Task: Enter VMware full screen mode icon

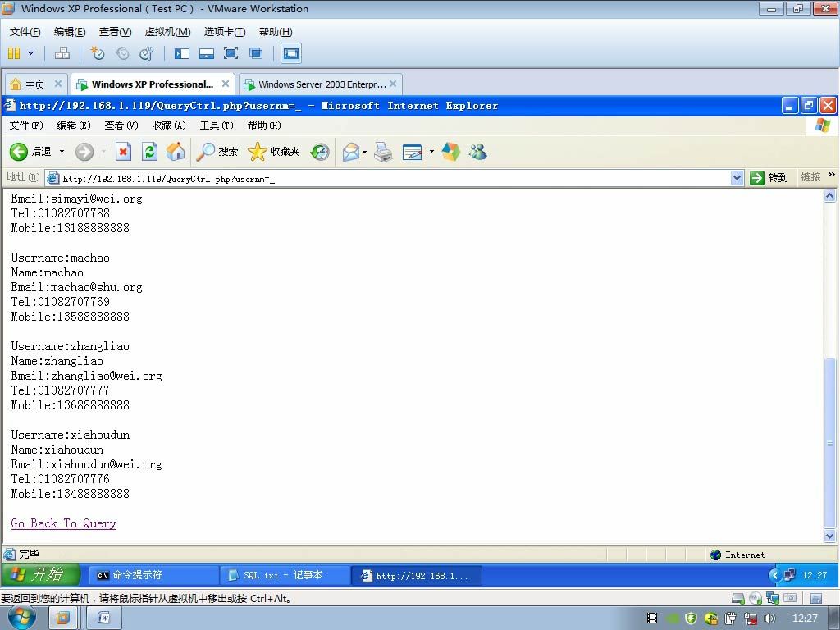Action: coord(231,53)
